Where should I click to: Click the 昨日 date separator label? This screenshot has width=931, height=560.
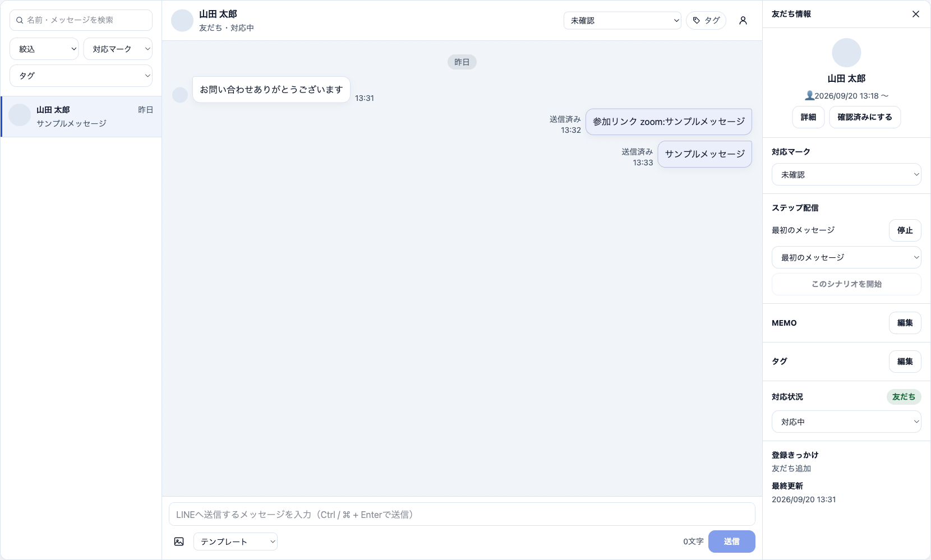(462, 62)
